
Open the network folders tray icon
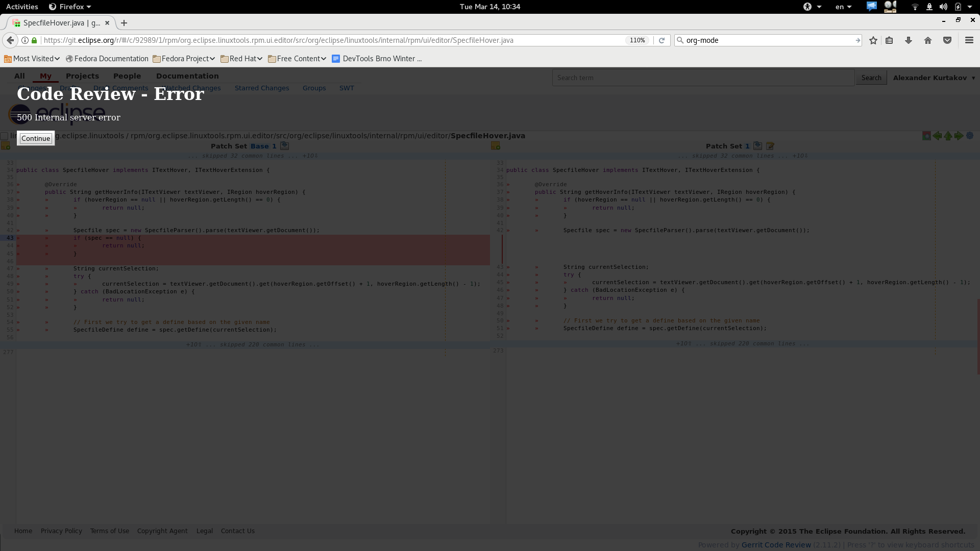(890, 7)
